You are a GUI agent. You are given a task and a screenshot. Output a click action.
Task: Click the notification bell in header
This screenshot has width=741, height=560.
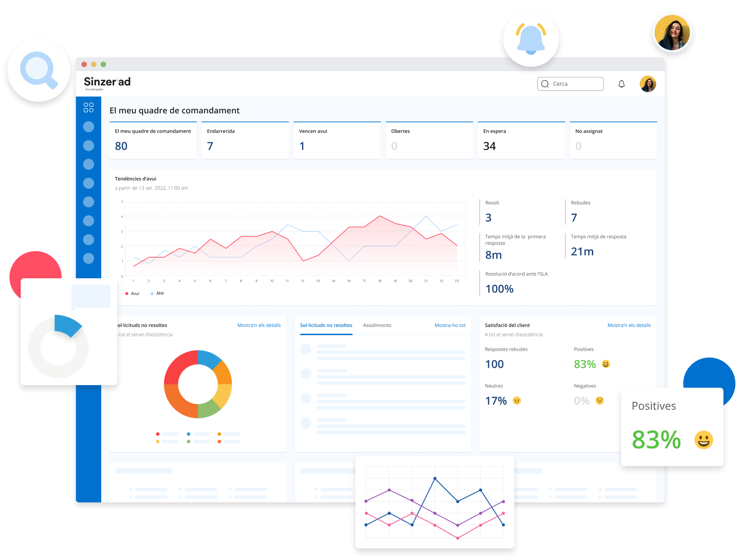(621, 84)
